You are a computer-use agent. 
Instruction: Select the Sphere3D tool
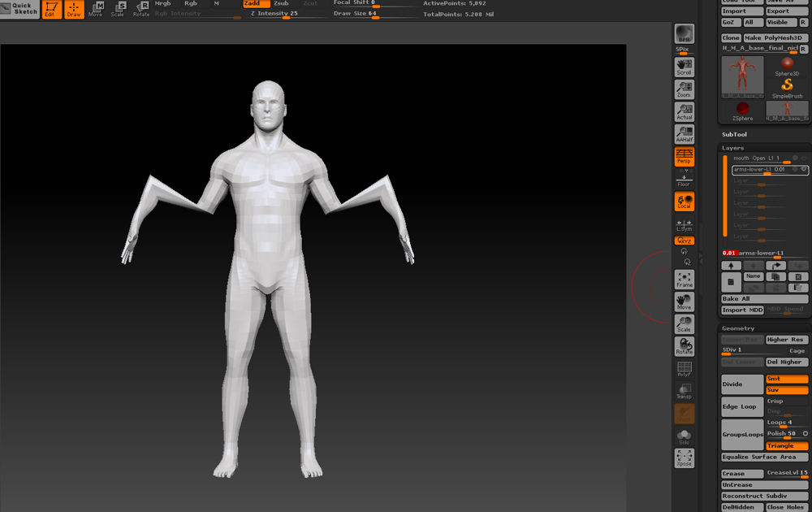[787, 67]
